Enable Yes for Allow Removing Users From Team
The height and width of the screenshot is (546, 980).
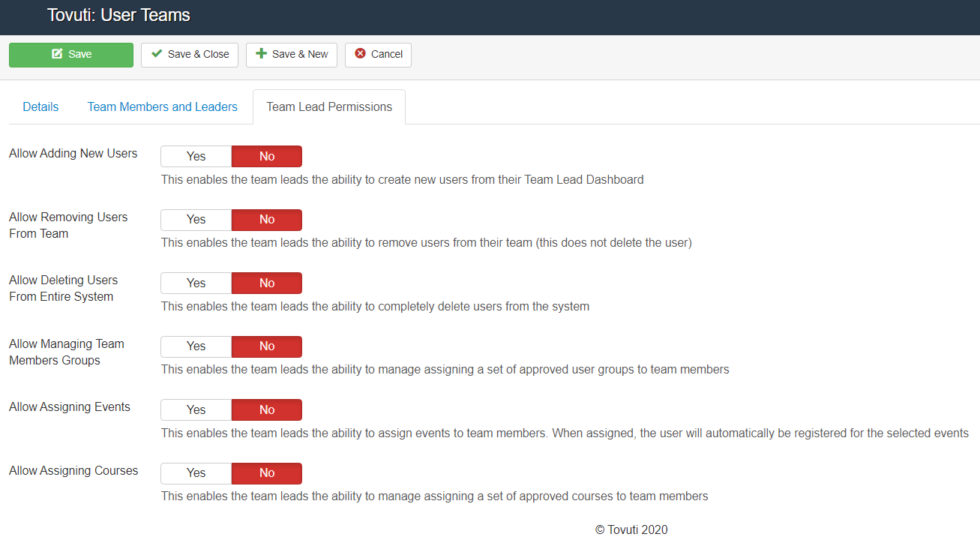(x=196, y=220)
